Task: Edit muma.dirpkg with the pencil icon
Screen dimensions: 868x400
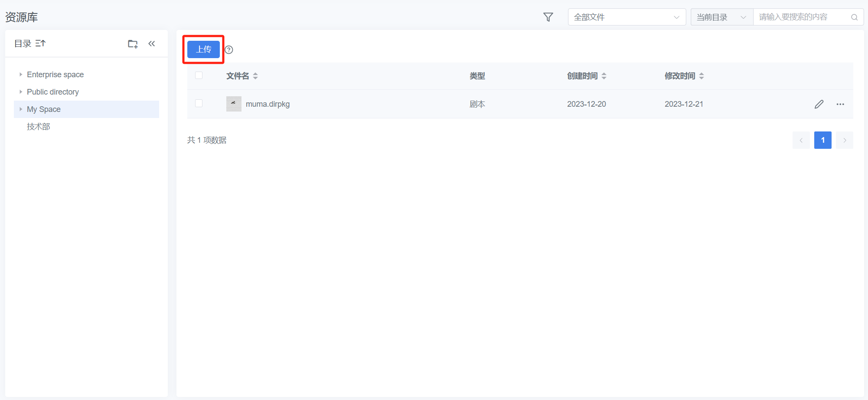Action: tap(819, 104)
